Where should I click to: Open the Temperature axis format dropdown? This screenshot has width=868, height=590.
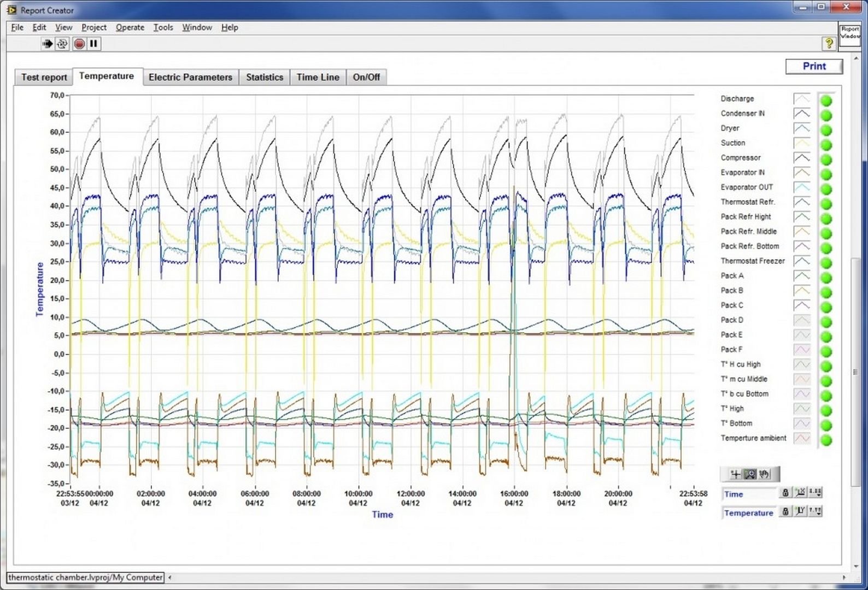[x=815, y=511]
